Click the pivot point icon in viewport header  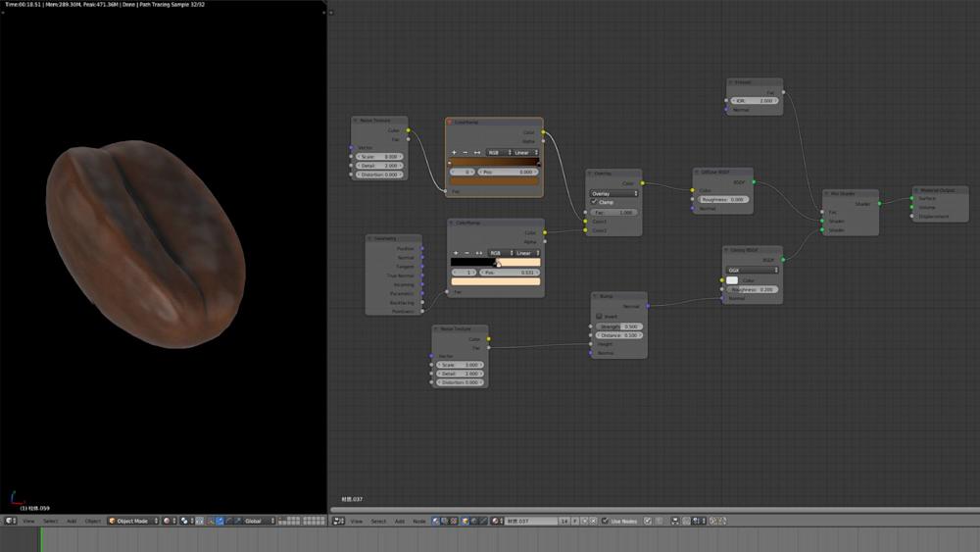(186, 521)
